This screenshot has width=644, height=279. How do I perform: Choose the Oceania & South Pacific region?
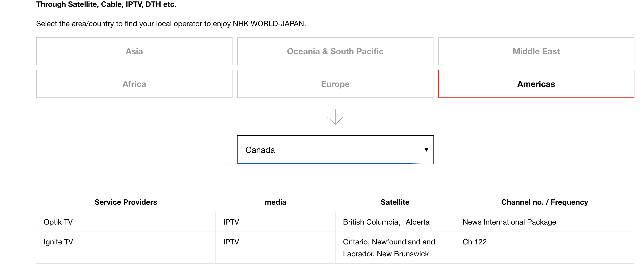(335, 51)
